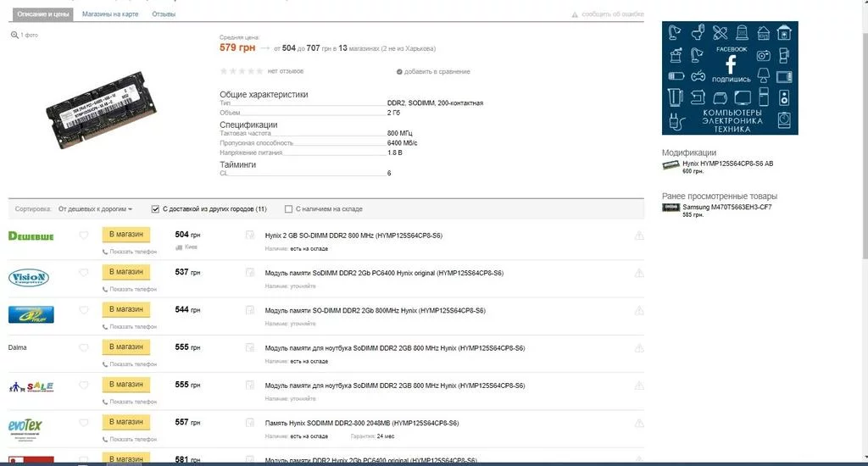
Task: Favorite the 537 грн offer with heart icon
Action: click(x=84, y=273)
